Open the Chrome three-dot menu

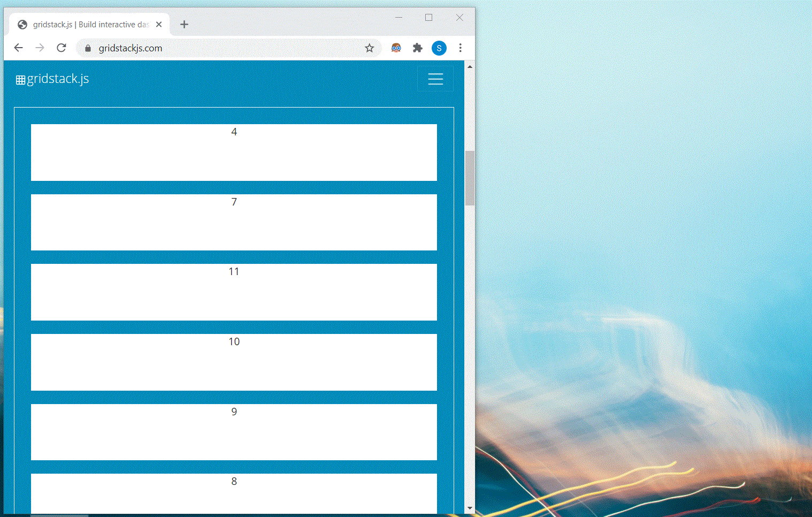[x=460, y=48]
